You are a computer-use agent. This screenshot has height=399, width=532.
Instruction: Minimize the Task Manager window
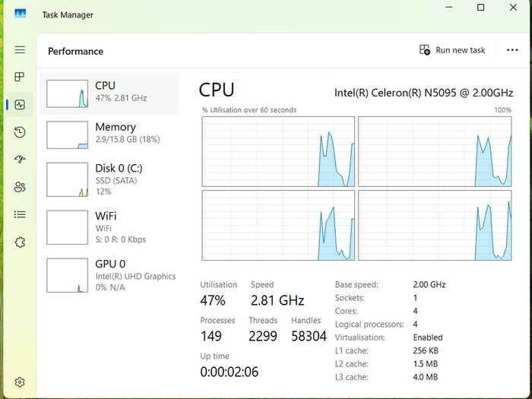449,7
